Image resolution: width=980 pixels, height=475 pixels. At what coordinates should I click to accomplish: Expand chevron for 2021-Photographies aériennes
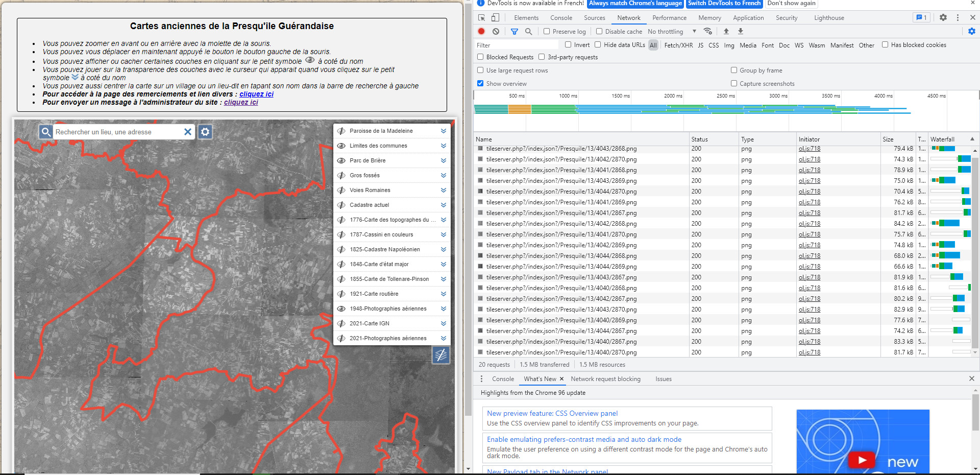[444, 338]
